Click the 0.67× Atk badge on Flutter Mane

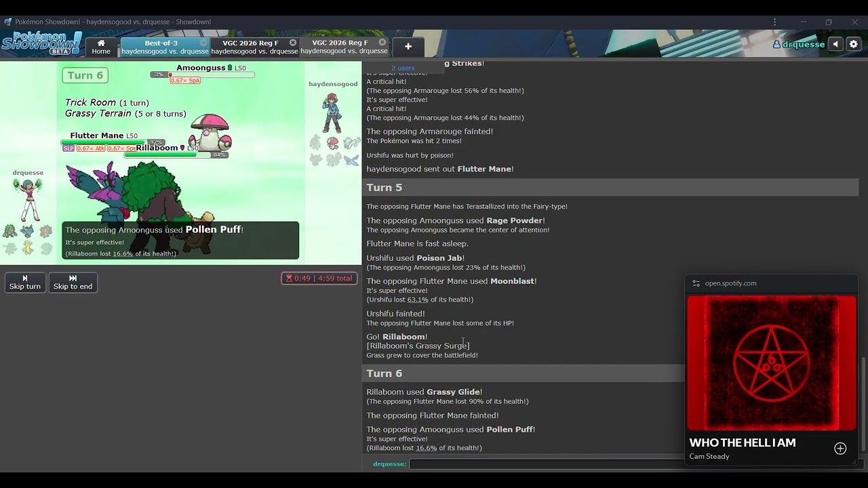point(90,148)
